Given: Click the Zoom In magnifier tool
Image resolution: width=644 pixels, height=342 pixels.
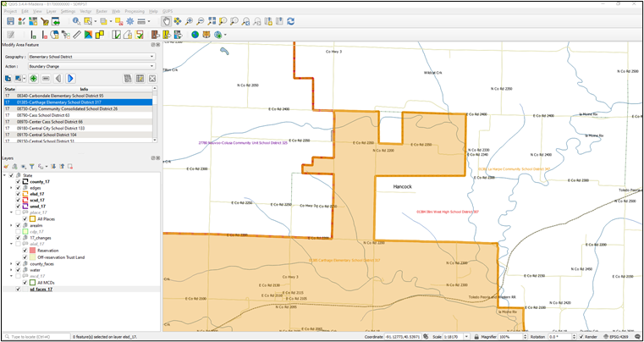Looking at the screenshot, I should 189,21.
